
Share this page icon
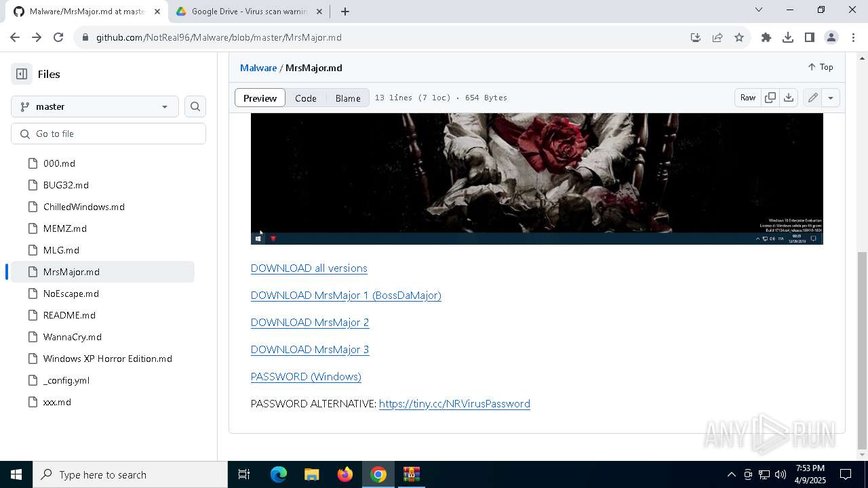point(717,37)
